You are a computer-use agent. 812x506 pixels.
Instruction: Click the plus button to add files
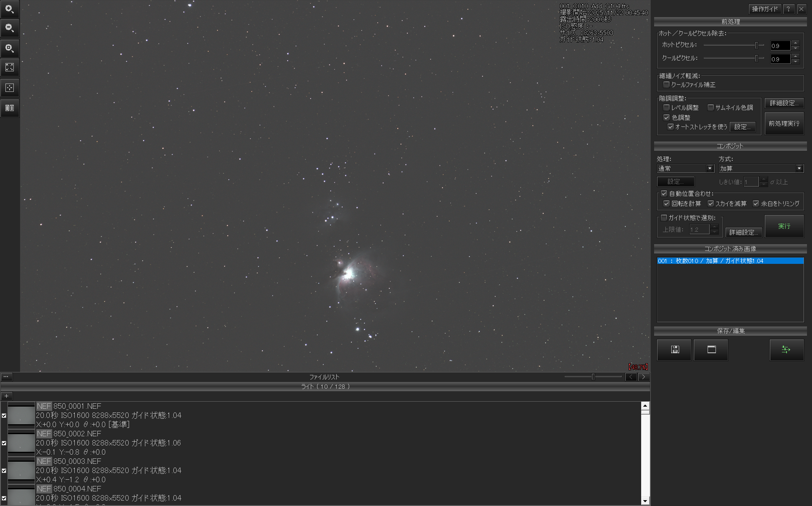click(x=7, y=396)
